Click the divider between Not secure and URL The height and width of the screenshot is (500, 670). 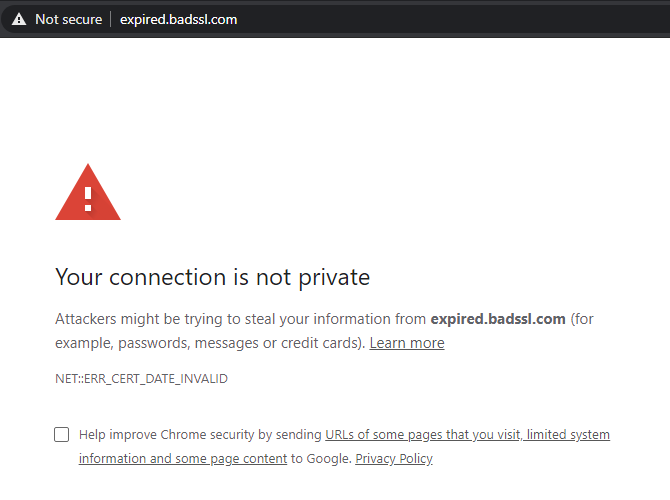point(111,19)
